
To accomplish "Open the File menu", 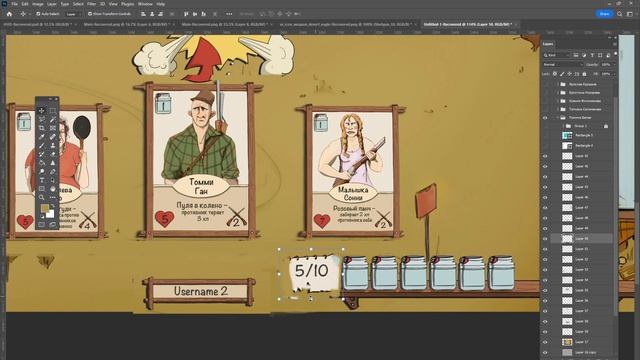I will click(x=14, y=4).
